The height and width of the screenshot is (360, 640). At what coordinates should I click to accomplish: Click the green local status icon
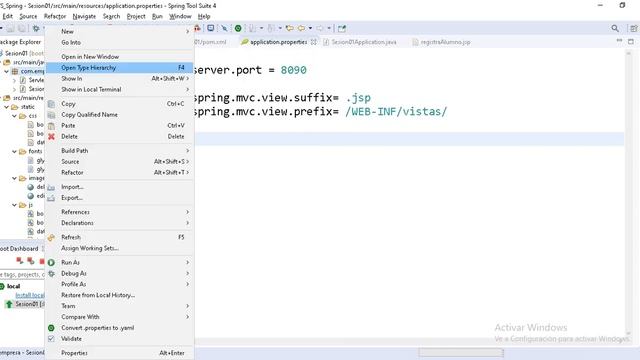(2, 287)
